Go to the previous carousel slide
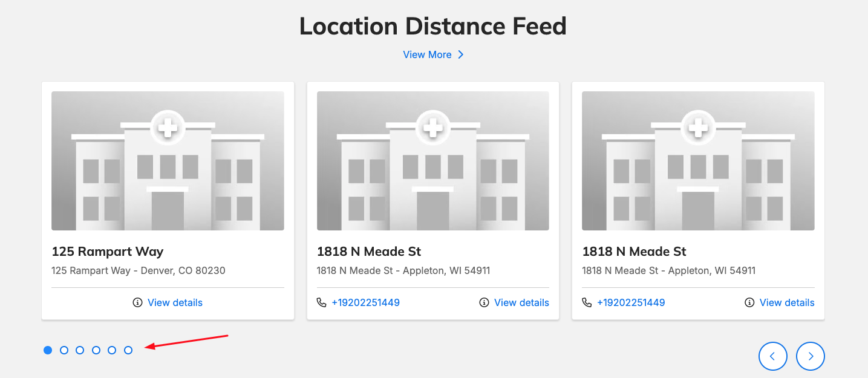Image resolution: width=868 pixels, height=378 pixels. coord(773,356)
